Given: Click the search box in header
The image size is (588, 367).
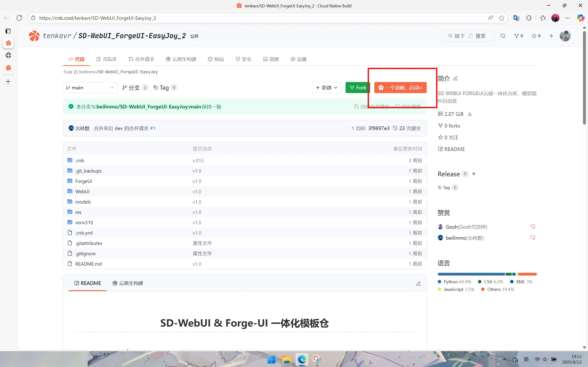Looking at the screenshot, I should (470, 36).
